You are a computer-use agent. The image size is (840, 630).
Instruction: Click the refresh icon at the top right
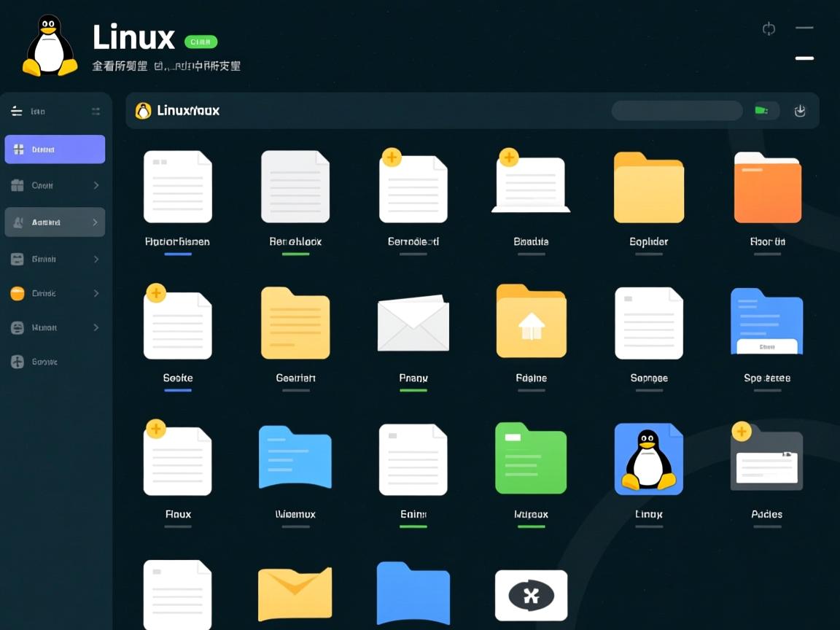click(x=769, y=28)
